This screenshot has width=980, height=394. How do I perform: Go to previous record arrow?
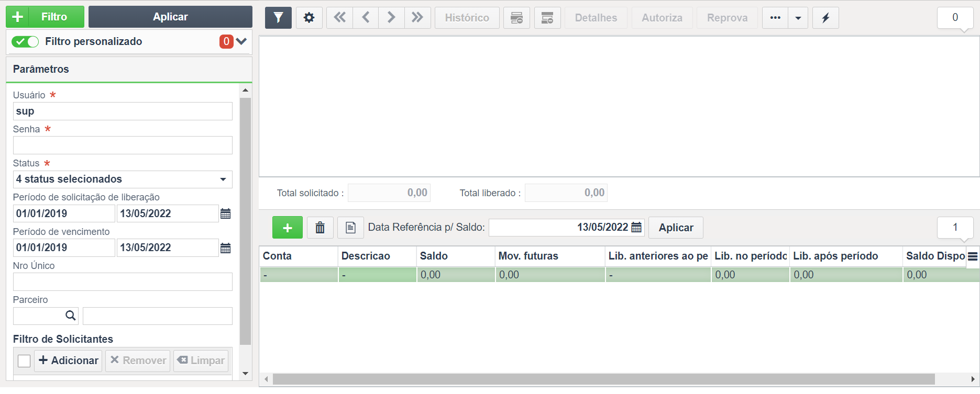point(366,18)
